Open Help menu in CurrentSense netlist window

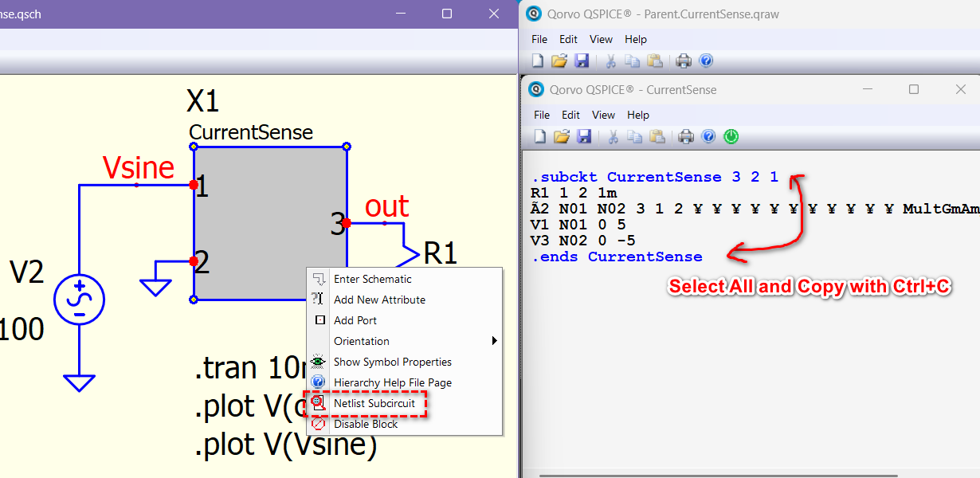(x=638, y=115)
